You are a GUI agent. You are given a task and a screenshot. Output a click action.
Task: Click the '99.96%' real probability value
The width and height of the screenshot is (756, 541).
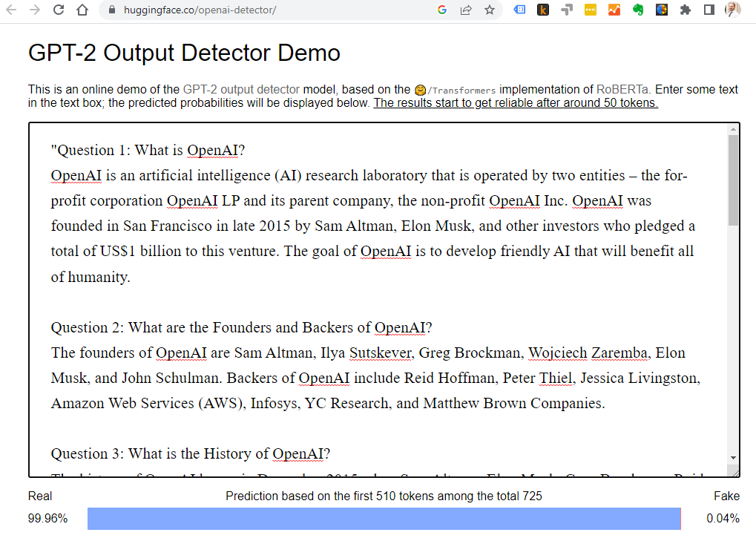click(x=47, y=518)
